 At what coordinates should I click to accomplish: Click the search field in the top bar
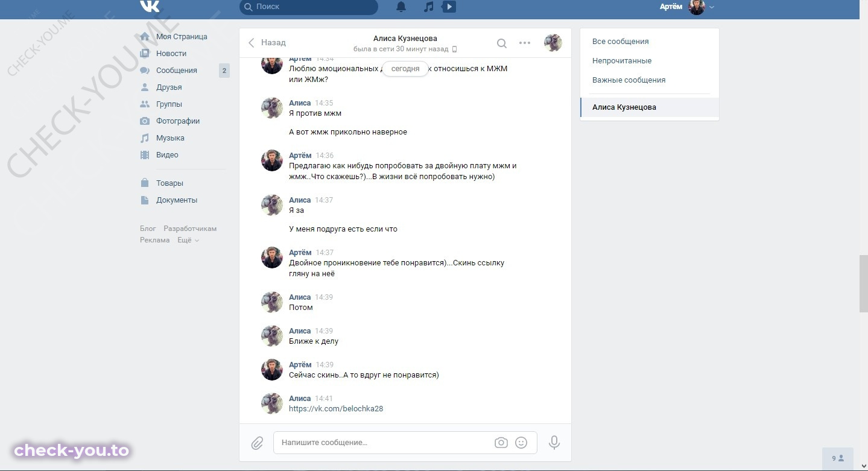click(x=309, y=7)
